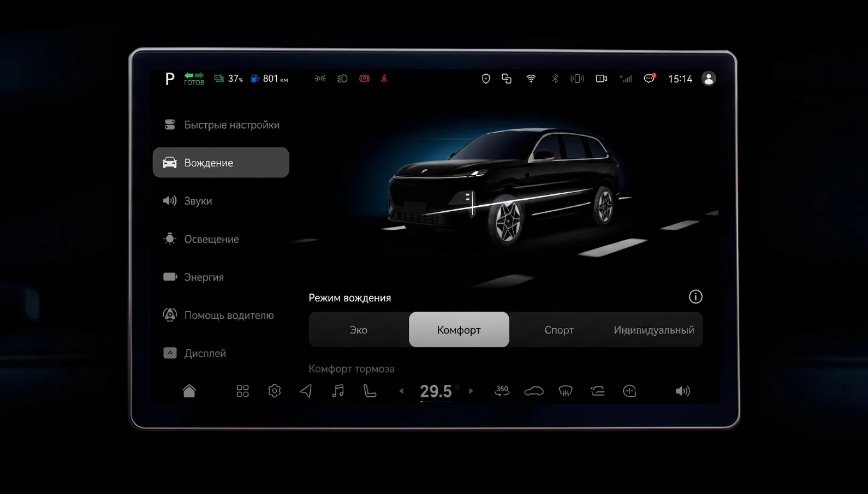The height and width of the screenshot is (494, 868).
Task: Open driving mode info icon
Action: [x=695, y=297]
